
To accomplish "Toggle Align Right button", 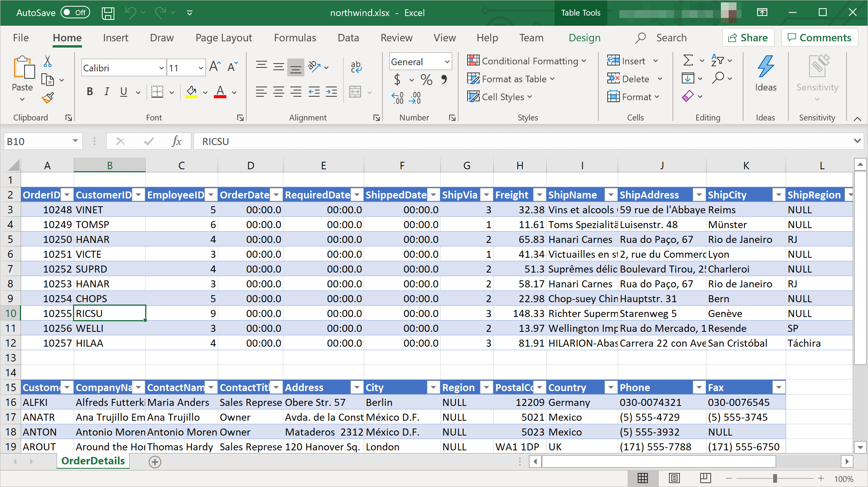I will pyautogui.click(x=296, y=92).
